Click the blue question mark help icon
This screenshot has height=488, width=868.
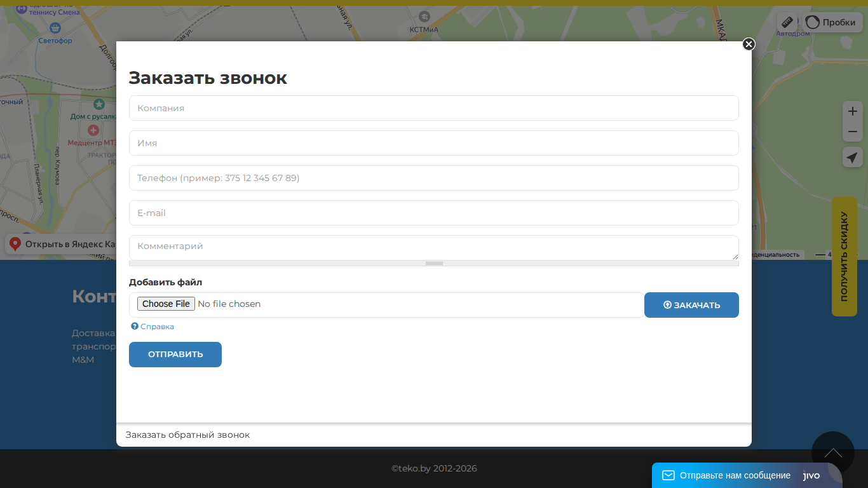coord(135,326)
